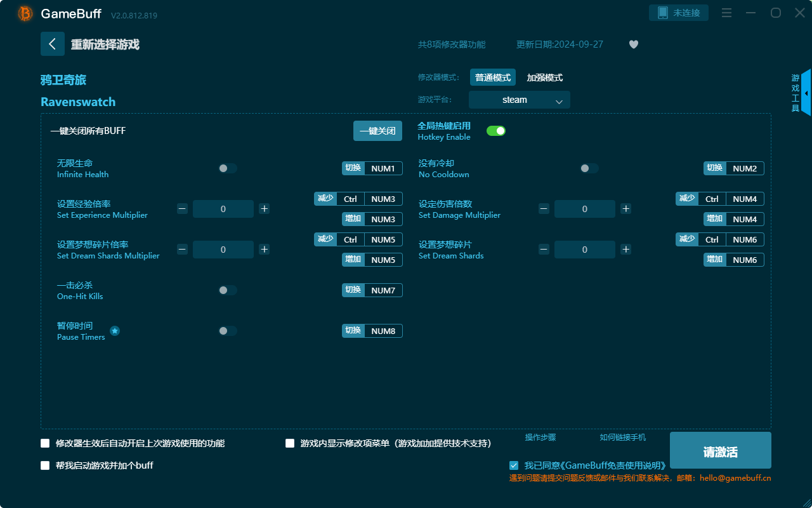Go back using the back arrow
Viewport: 812px width, 508px height.
pos(53,43)
